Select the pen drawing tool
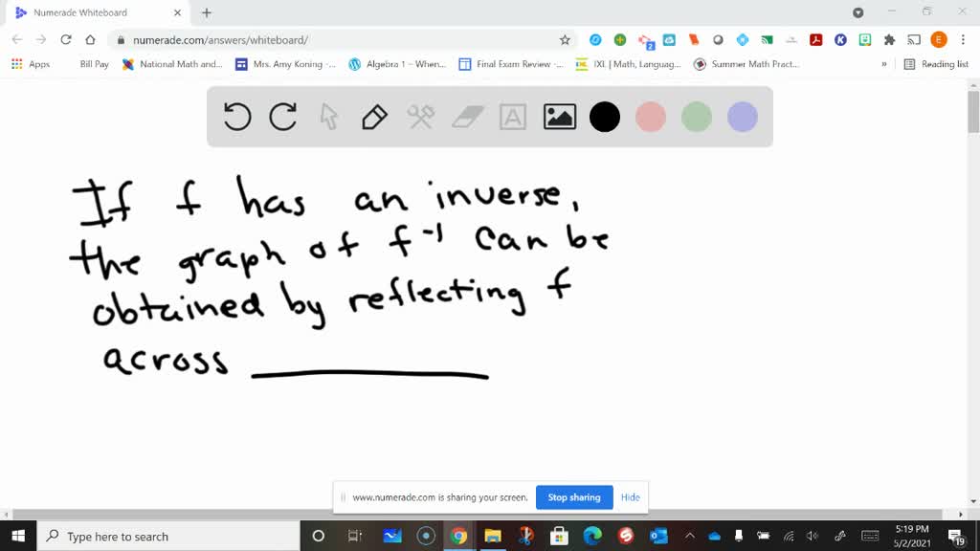Viewport: 980px width, 551px height. [x=374, y=117]
